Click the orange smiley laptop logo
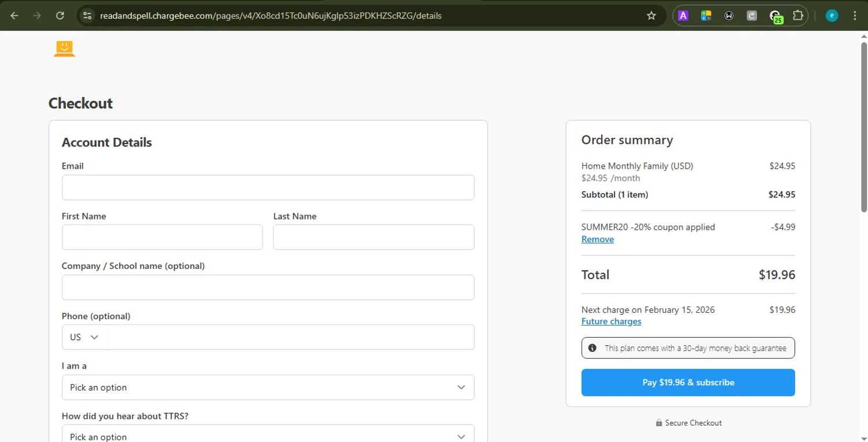The width and height of the screenshot is (868, 442). coord(64,49)
